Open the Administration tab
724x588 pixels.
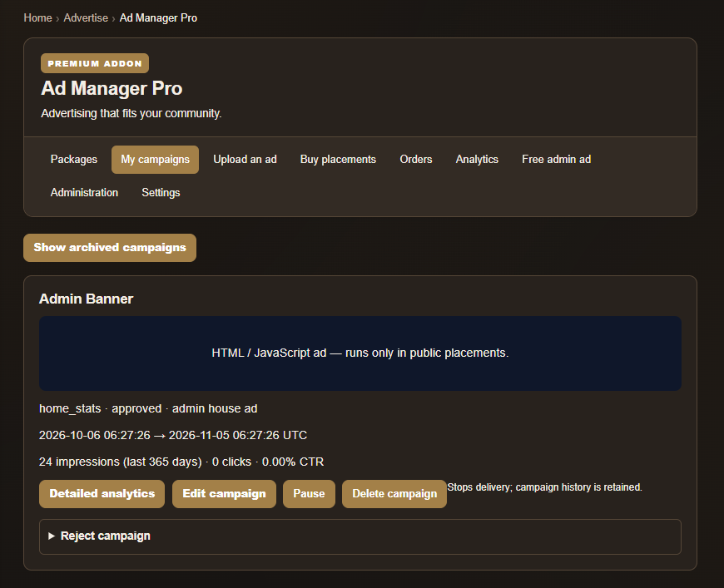[x=84, y=193]
